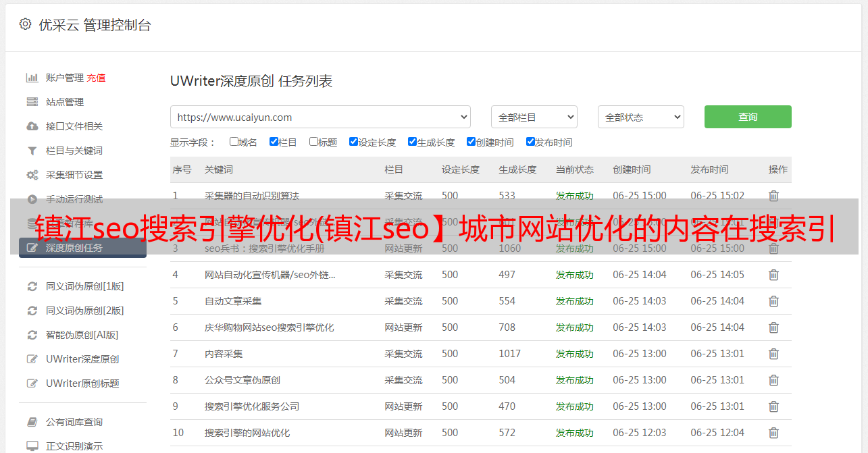Viewport: 868px width, 453px height.
Task: Click the UWriter深度原创 任务列表 heading
Action: 251,81
